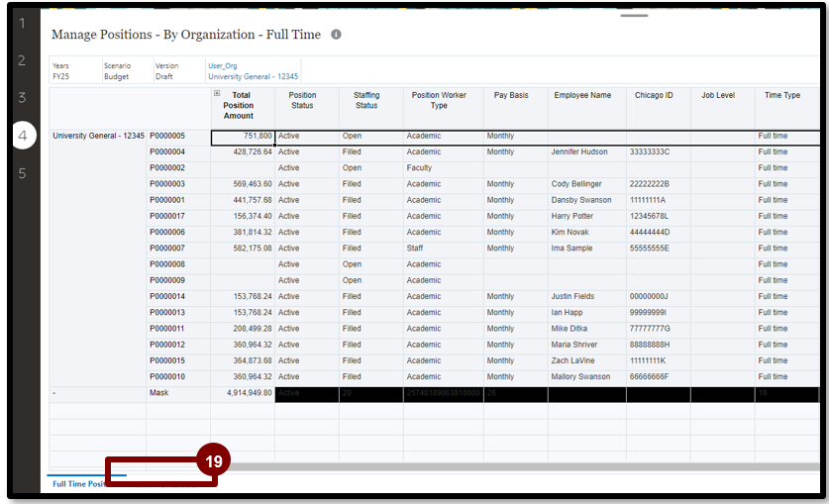Viewport: 829px width, 504px height.
Task: Go to step 5 in the sidebar
Action: point(22,173)
